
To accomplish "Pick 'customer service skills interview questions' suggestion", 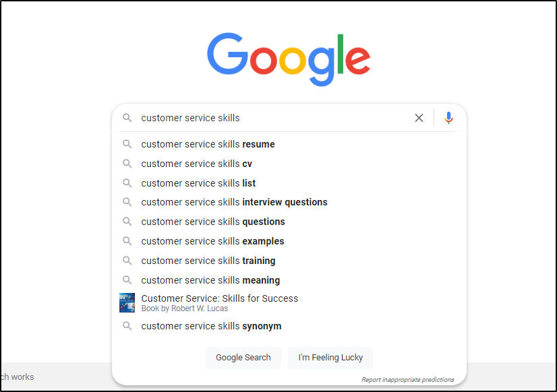I will (x=234, y=202).
